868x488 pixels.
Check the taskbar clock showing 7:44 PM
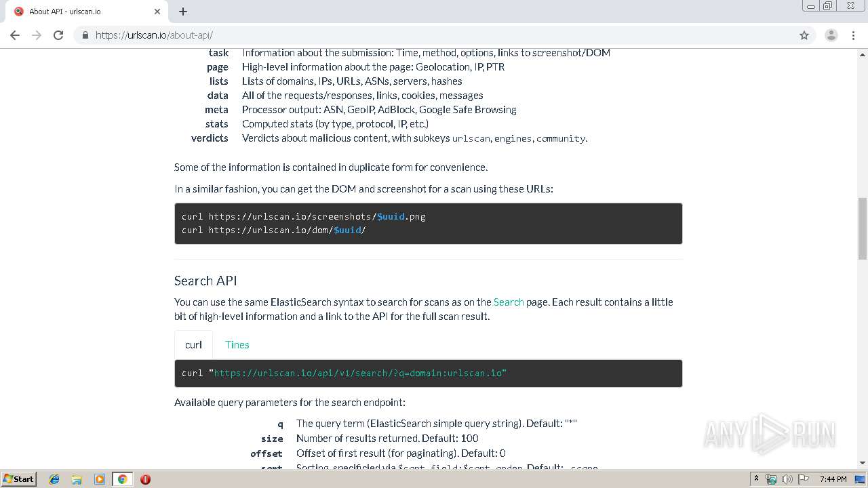coord(833,479)
